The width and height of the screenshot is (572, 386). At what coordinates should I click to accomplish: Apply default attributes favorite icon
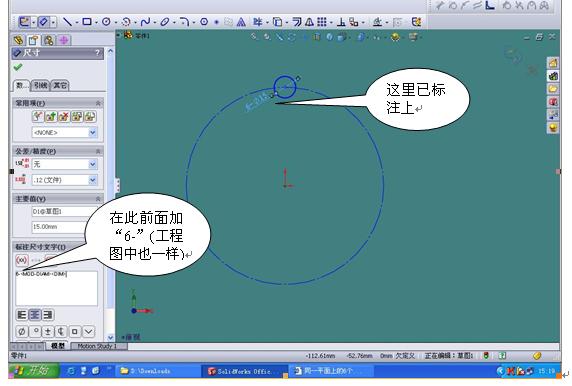38,117
